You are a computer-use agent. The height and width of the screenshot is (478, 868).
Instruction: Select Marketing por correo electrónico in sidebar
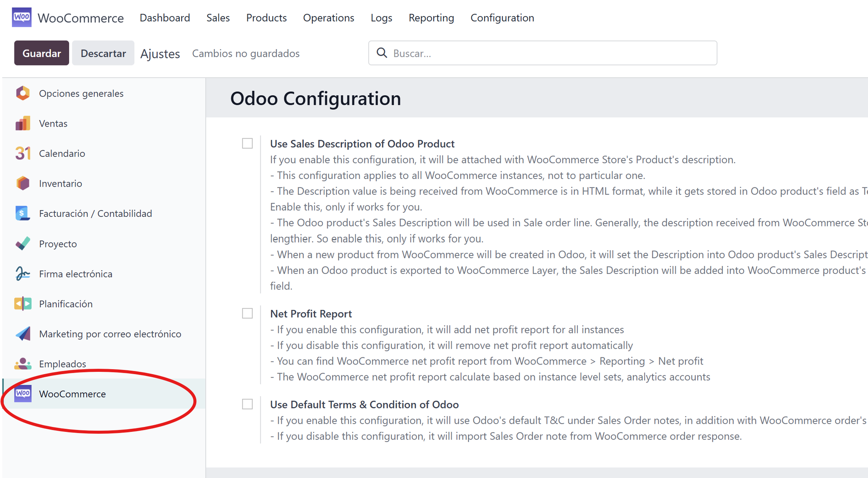(110, 334)
